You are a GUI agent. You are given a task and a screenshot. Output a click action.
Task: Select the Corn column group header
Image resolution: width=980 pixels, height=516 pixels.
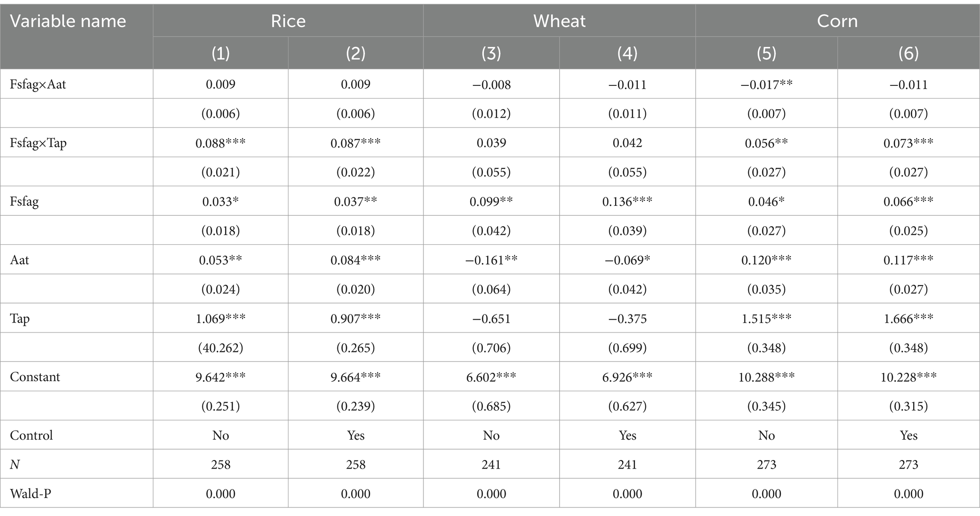pos(837,21)
